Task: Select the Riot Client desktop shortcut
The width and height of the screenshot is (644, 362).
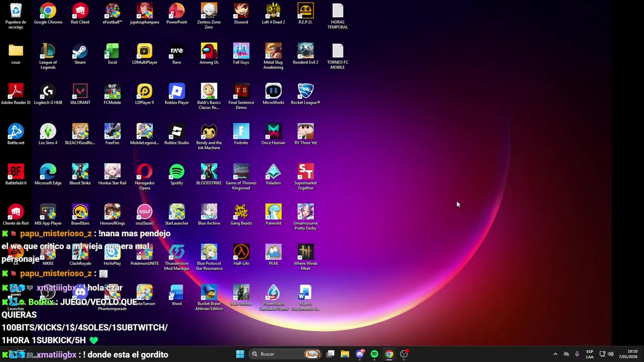Action: tap(80, 14)
